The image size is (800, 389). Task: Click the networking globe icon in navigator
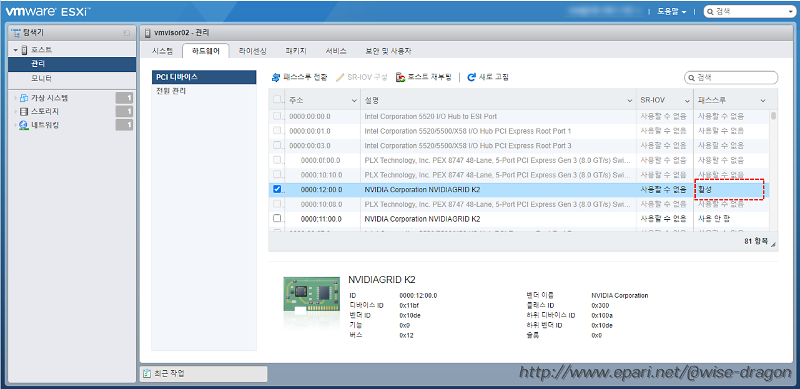[x=23, y=125]
